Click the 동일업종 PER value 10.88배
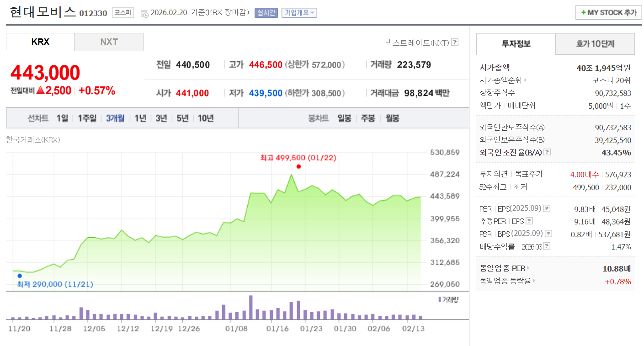This screenshot has height=346, width=644. (617, 268)
